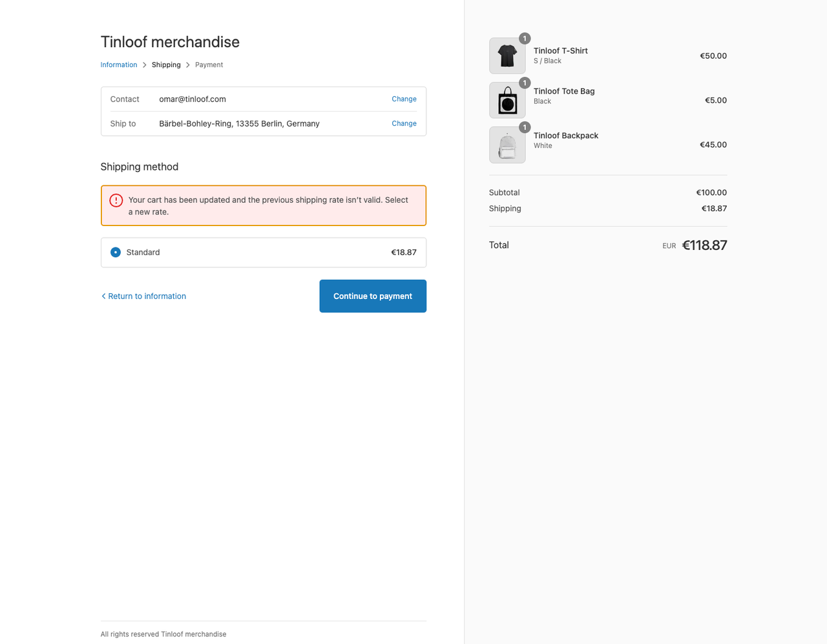The width and height of the screenshot is (827, 644).
Task: Change the contact email address
Action: (404, 99)
